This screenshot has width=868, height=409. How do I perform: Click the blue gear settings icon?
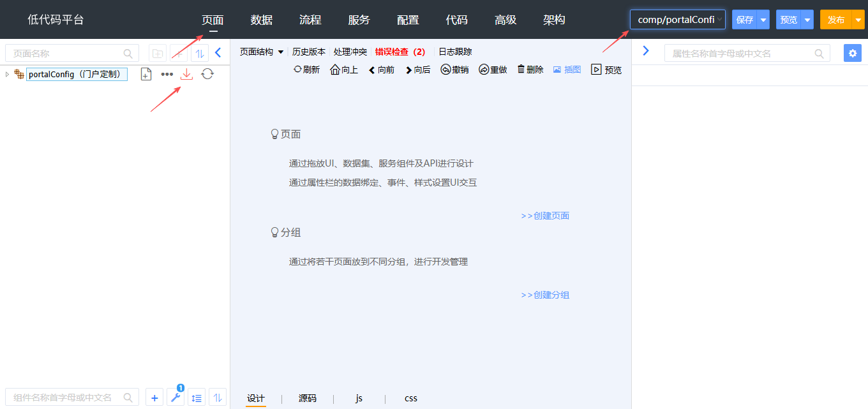(x=852, y=53)
